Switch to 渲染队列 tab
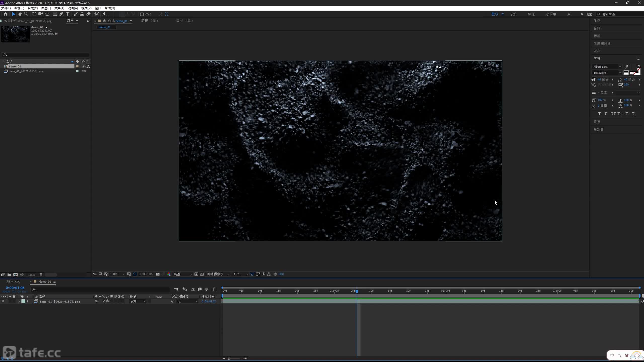Image resolution: width=644 pixels, height=362 pixels. pyautogui.click(x=14, y=281)
